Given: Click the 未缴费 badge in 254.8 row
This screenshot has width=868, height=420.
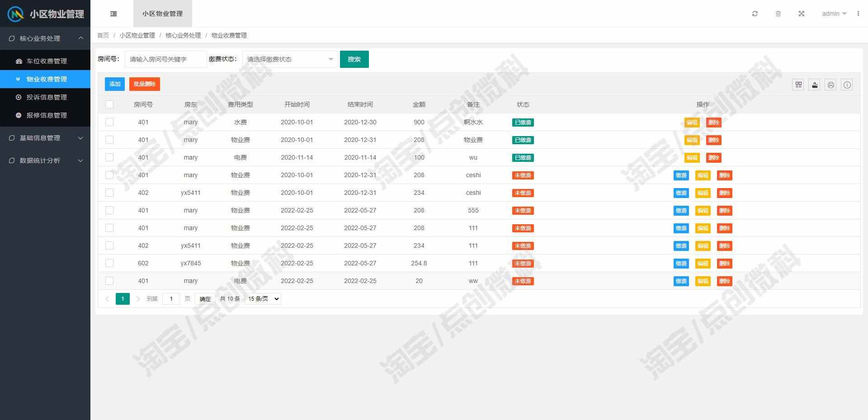Looking at the screenshot, I should tap(523, 264).
